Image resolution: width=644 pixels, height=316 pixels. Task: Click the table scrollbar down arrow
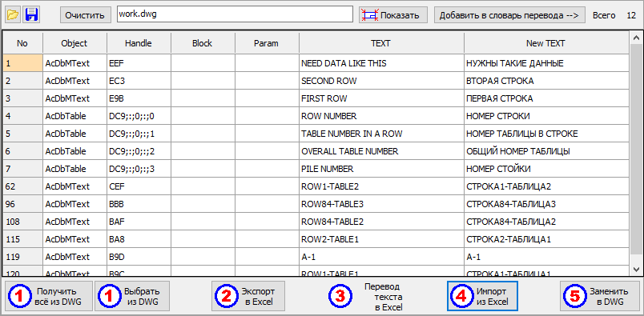tap(636, 270)
